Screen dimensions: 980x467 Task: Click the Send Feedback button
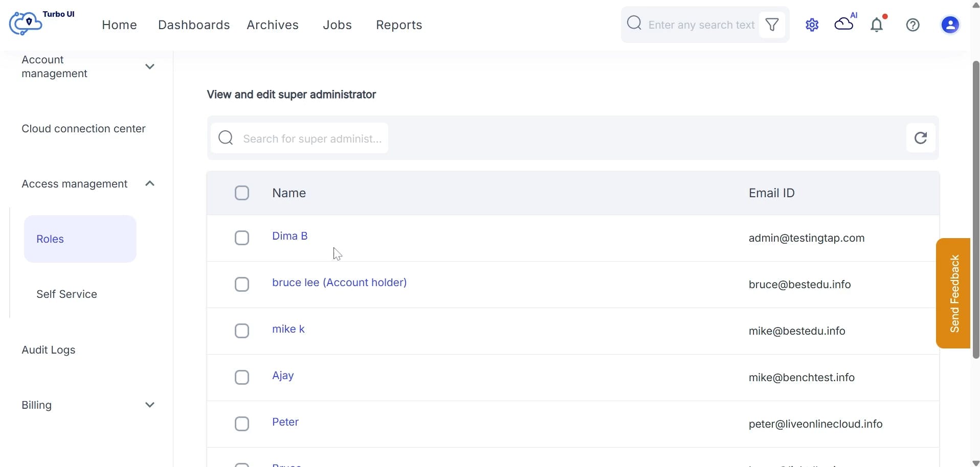[x=953, y=293]
